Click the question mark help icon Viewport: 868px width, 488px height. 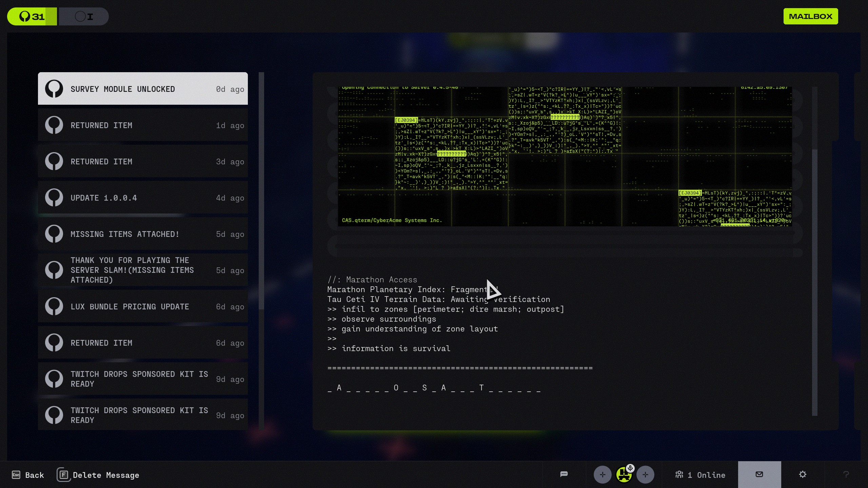point(846,474)
